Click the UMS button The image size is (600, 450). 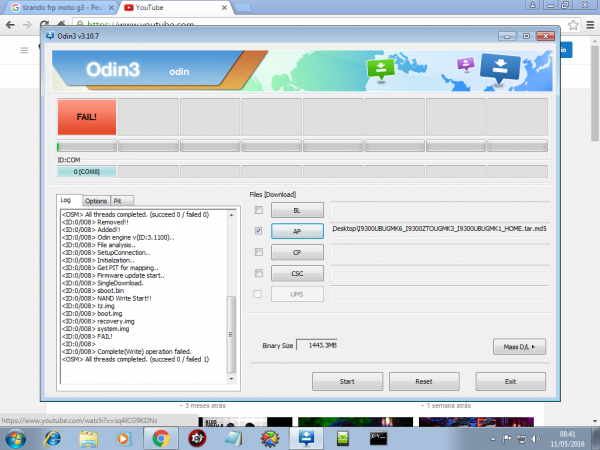pyautogui.click(x=297, y=294)
